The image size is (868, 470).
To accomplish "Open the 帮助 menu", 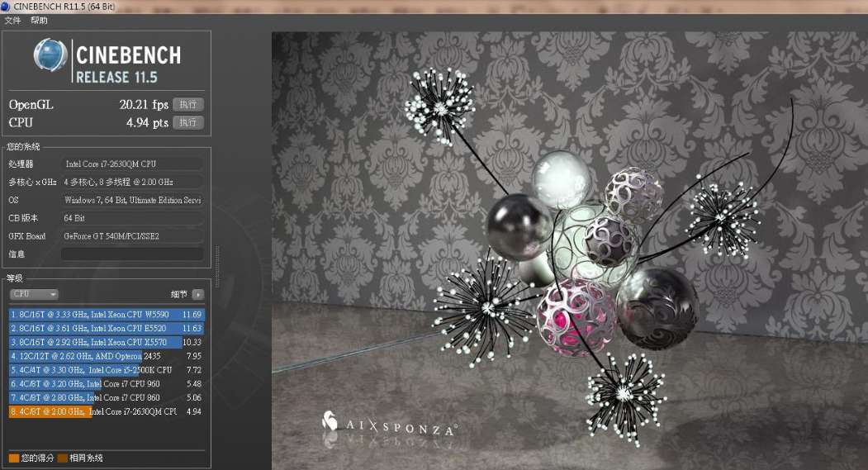I will click(x=39, y=21).
